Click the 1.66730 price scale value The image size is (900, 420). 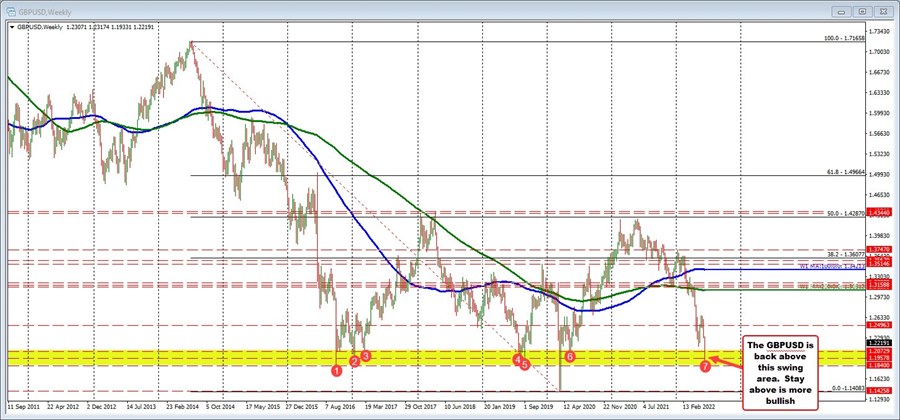tap(877, 72)
